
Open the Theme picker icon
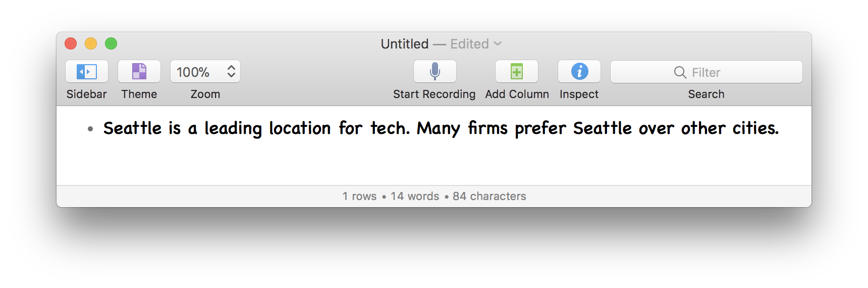(x=139, y=72)
